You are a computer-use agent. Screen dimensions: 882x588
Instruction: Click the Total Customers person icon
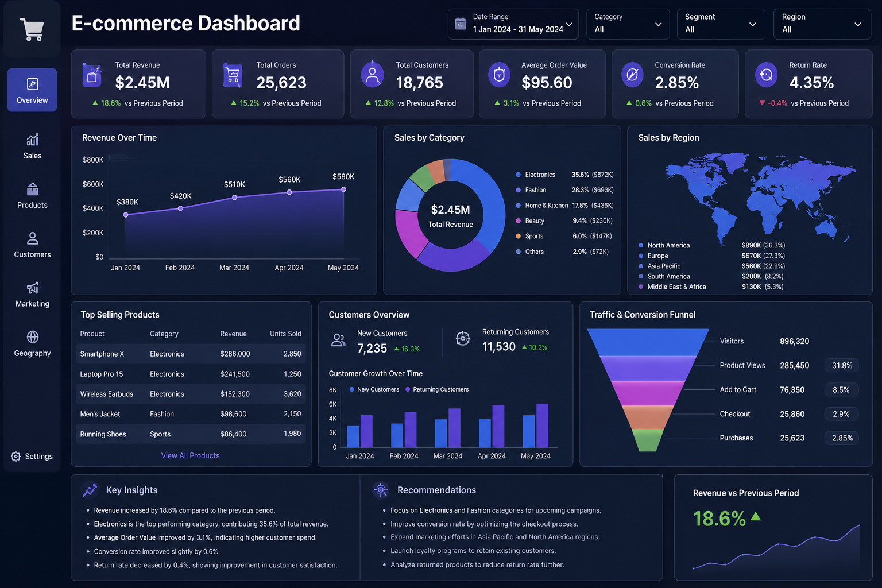(x=373, y=75)
